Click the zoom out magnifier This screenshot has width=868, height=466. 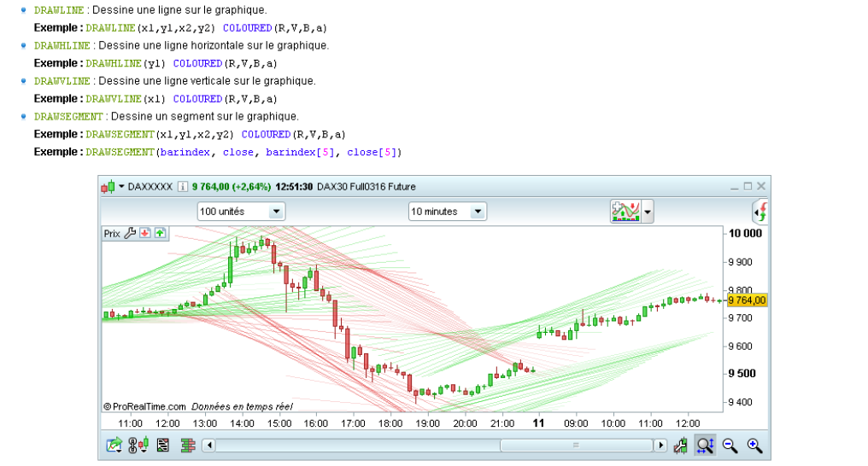tap(730, 446)
